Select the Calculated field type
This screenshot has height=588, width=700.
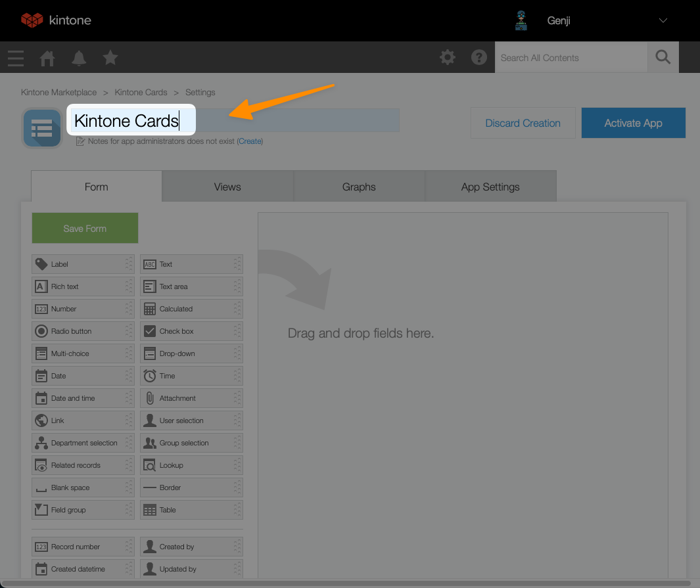coord(191,309)
